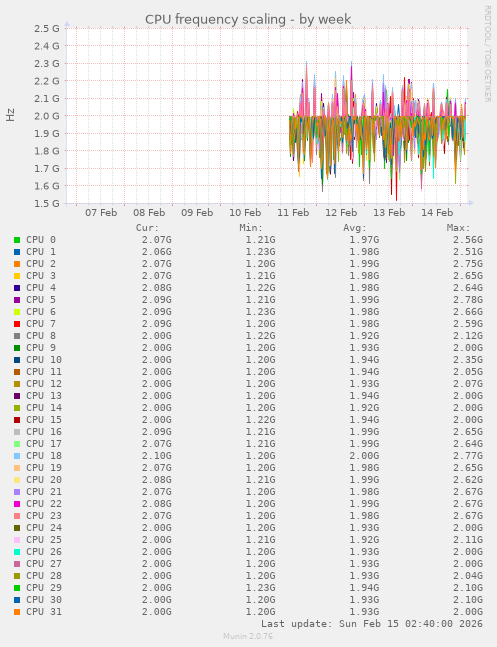Click the 'CPU 10' legend label
The width and height of the screenshot is (497, 647).
coord(44,360)
